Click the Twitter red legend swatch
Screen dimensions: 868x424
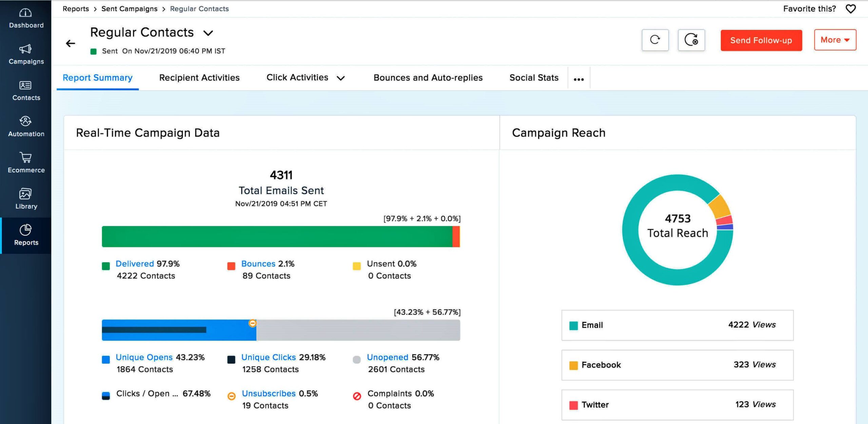tap(574, 405)
